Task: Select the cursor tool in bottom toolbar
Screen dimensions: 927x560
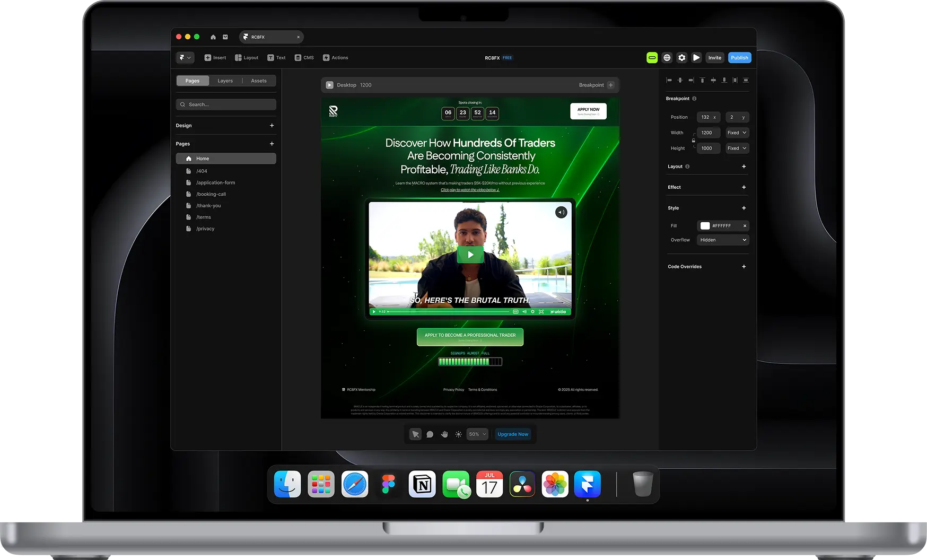Action: tap(415, 434)
